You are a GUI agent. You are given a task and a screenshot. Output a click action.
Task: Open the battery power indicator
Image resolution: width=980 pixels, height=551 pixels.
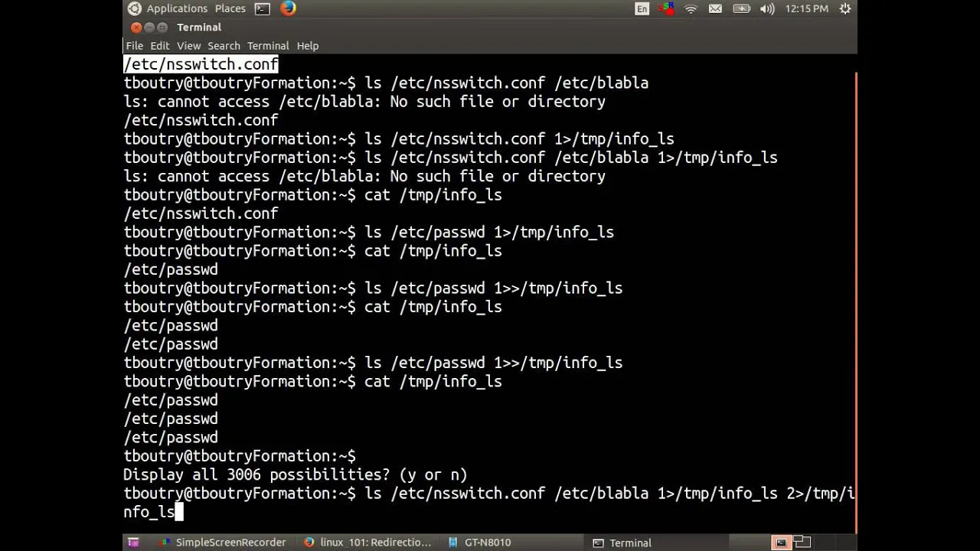(x=741, y=8)
